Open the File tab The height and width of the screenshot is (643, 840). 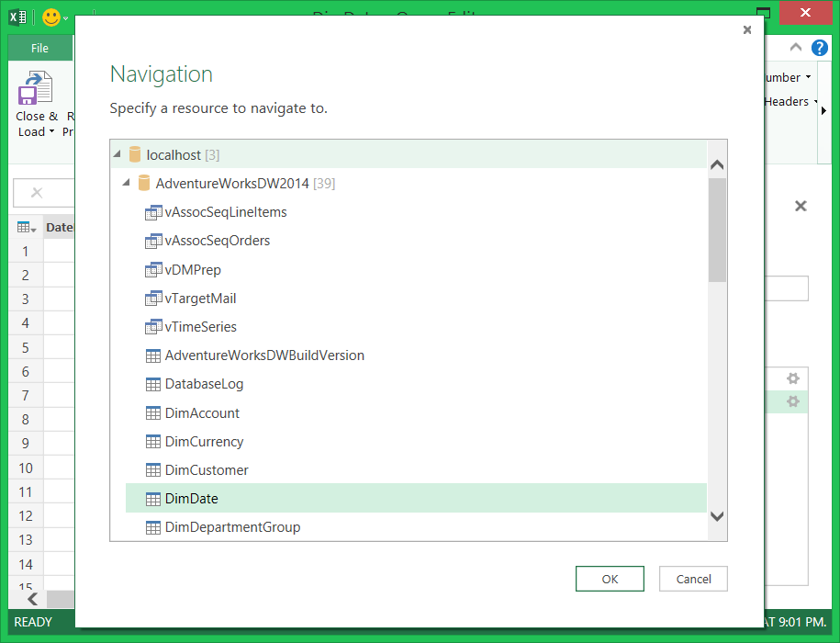tap(39, 49)
